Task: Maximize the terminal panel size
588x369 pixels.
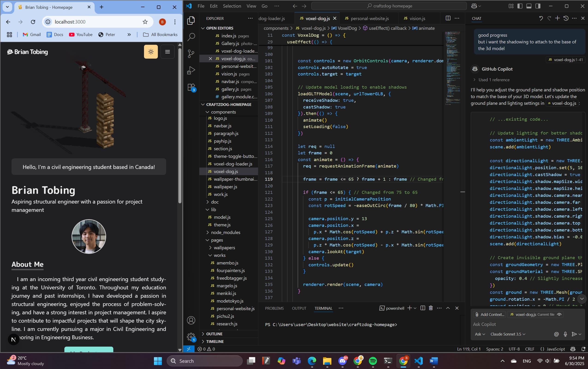Action: pyautogui.click(x=448, y=308)
